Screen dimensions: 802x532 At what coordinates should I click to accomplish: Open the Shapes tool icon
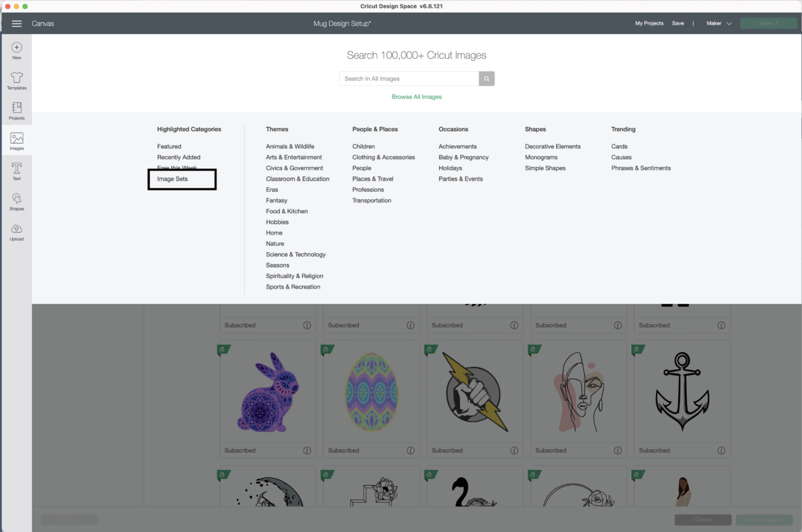tap(17, 198)
